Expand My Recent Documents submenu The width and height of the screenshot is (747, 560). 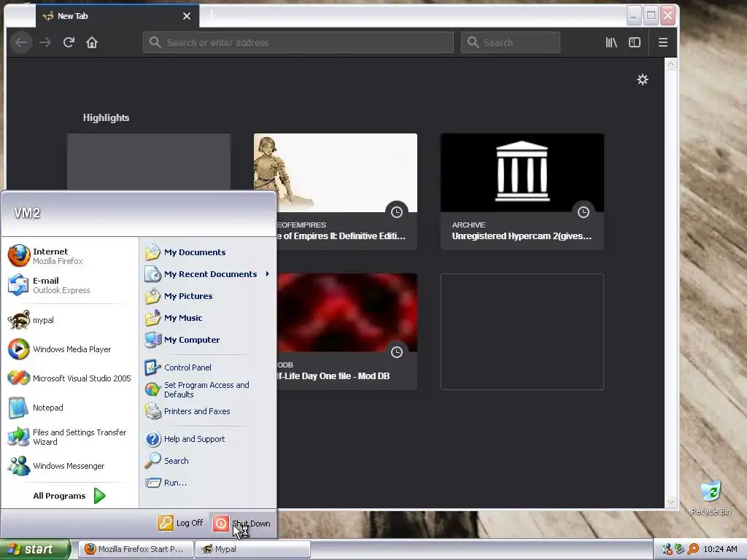click(x=207, y=274)
